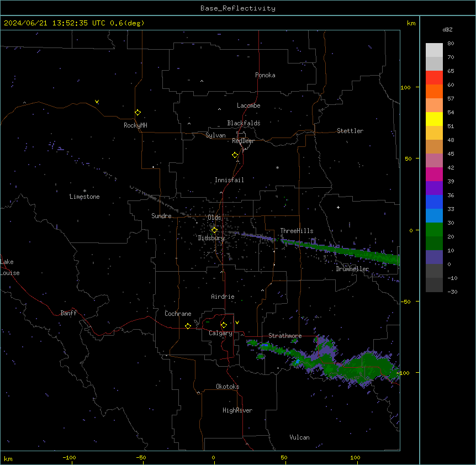The height and width of the screenshot is (465, 476).
Task: Select the 36 dBZ purple color swatch
Action: click(434, 188)
